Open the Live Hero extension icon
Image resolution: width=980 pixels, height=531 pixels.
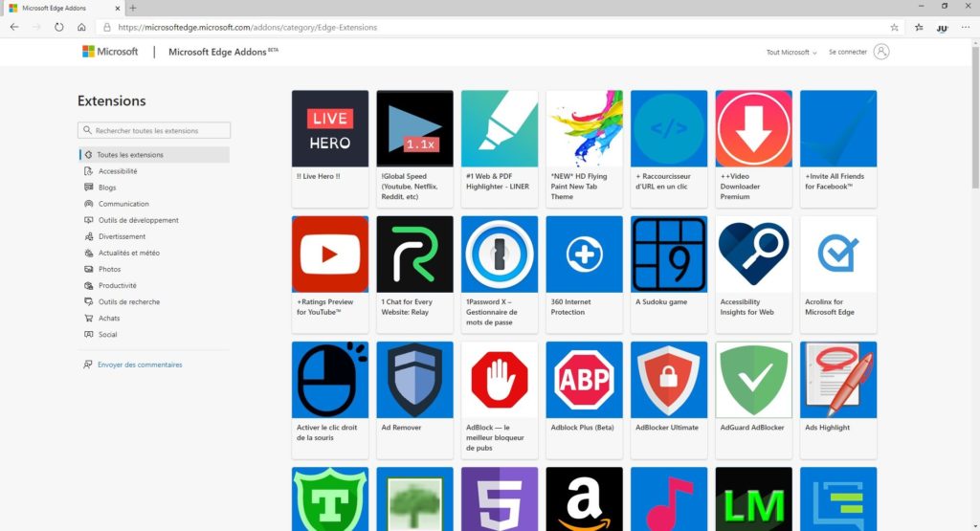330,129
